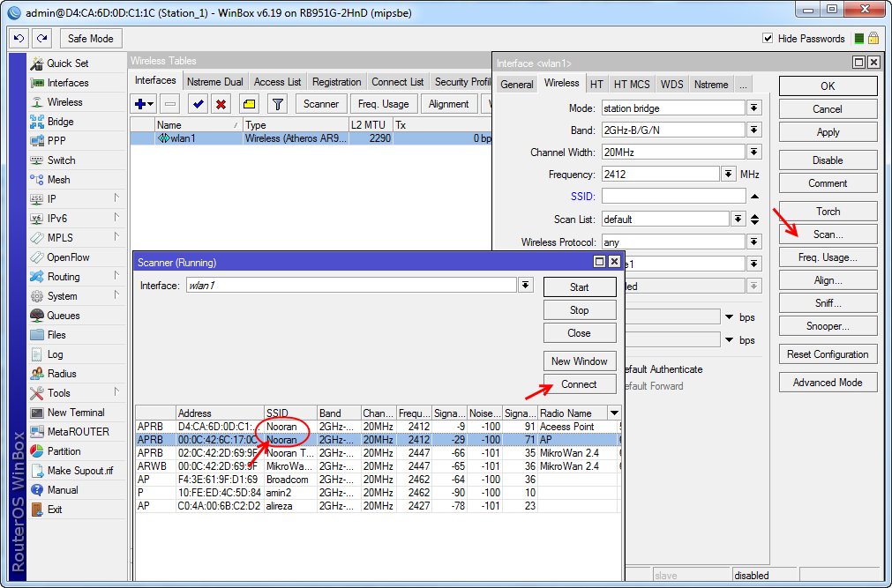This screenshot has width=892, height=588.
Task: Click the blue checkmark Enable icon
Action: (198, 104)
